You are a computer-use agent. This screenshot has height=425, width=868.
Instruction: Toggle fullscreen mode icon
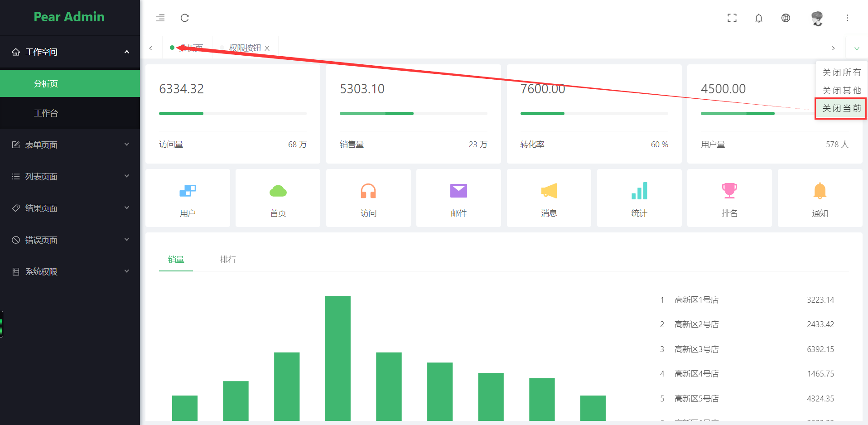pyautogui.click(x=732, y=18)
